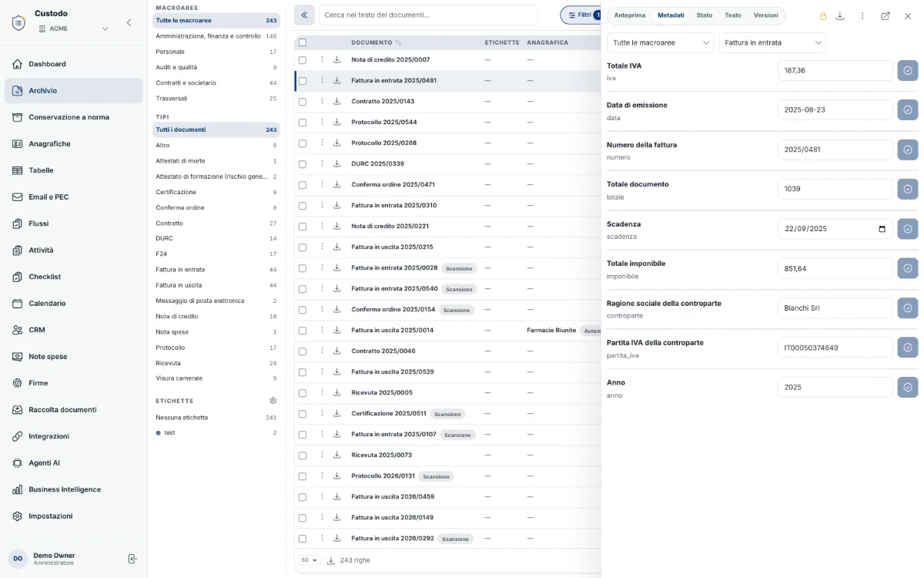The width and height of the screenshot is (924, 578).
Task: Download Nota di credito 2025/0007 from its row
Action: [336, 59]
